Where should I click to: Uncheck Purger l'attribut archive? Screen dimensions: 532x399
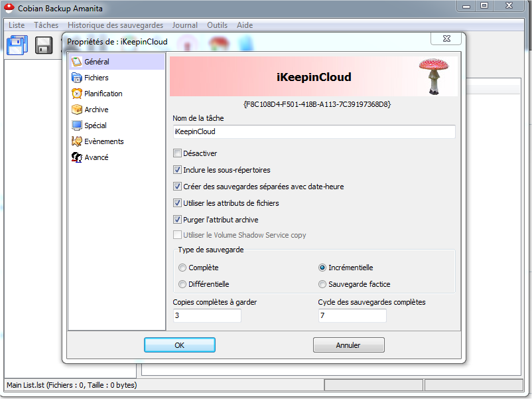click(177, 220)
